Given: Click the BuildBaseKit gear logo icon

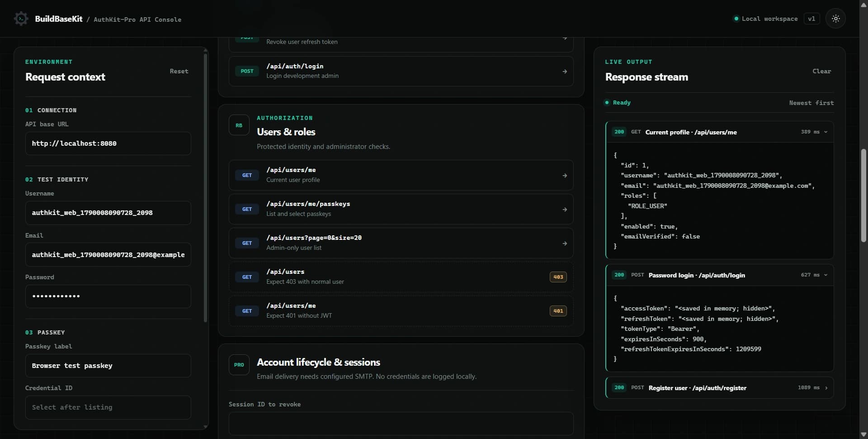Looking at the screenshot, I should (21, 19).
